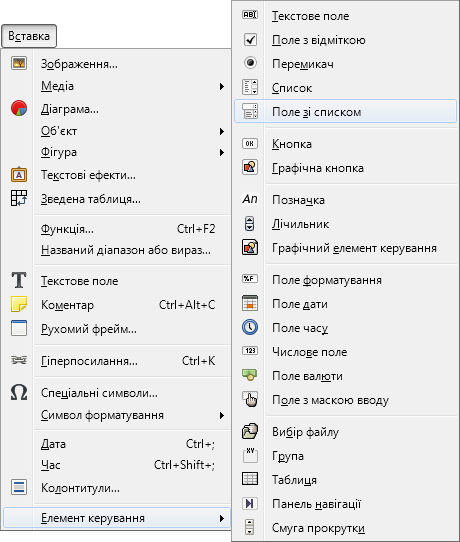Click the yellow sticky note Коментар icon

tap(19, 304)
